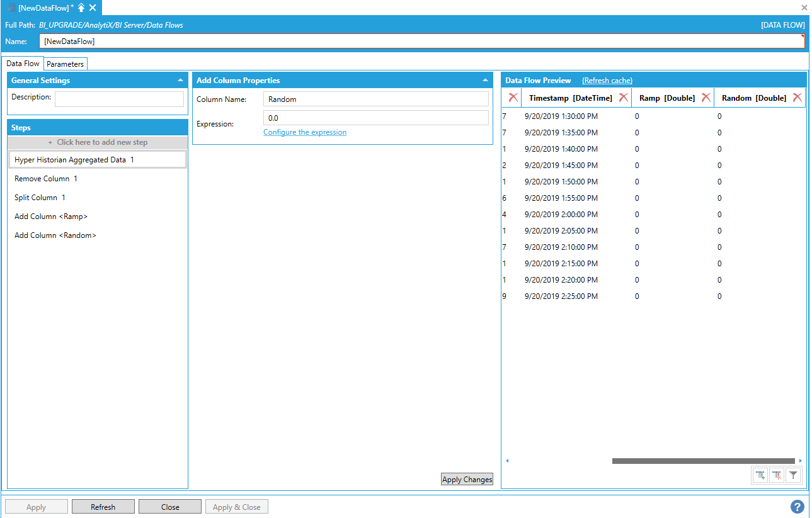Select the Split Column 1 step

pos(40,198)
